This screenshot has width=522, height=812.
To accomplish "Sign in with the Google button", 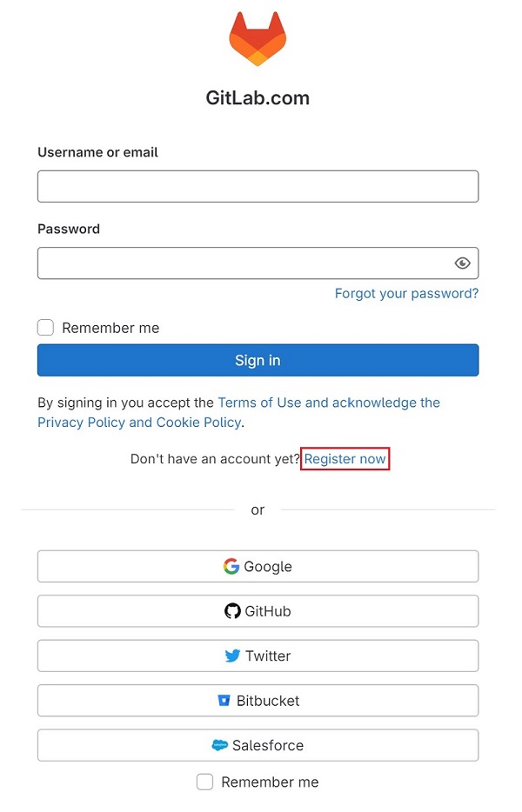I will click(258, 566).
